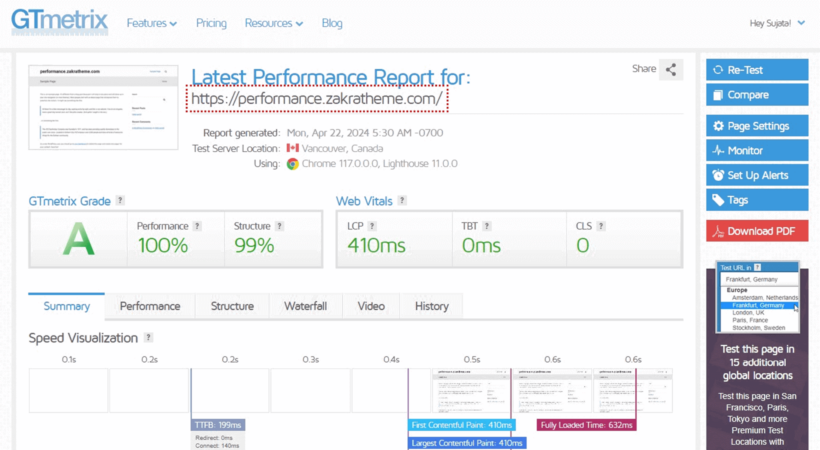Switch to the Video tab

tap(371, 306)
